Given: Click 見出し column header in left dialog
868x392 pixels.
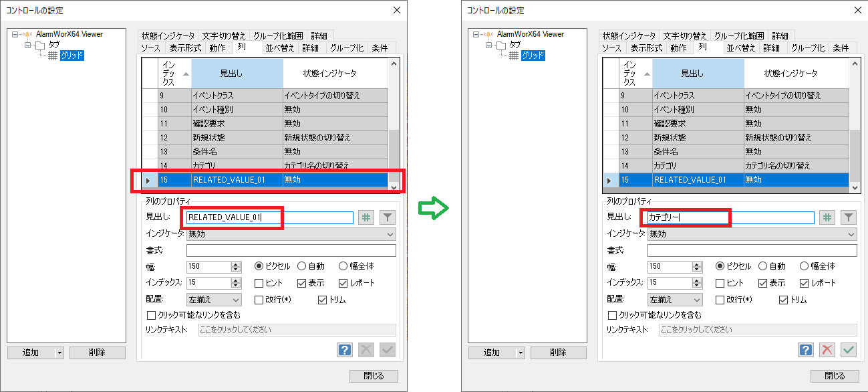Looking at the screenshot, I should click(237, 74).
